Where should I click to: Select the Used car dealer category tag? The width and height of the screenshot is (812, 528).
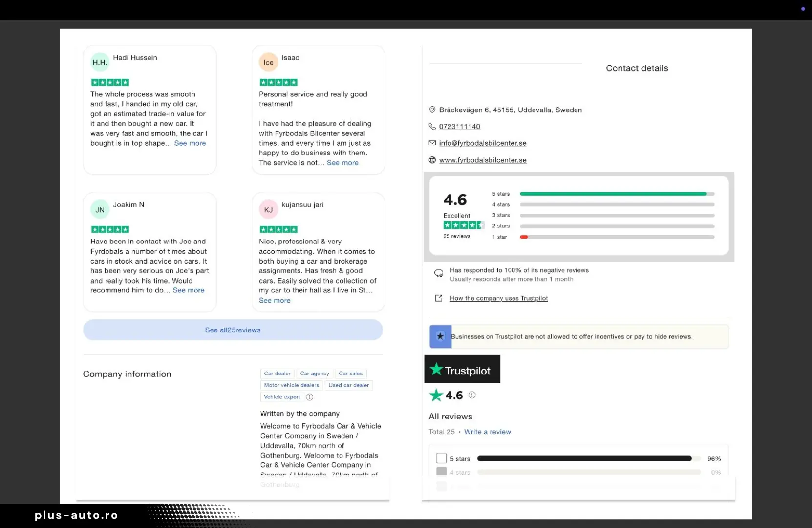349,385
